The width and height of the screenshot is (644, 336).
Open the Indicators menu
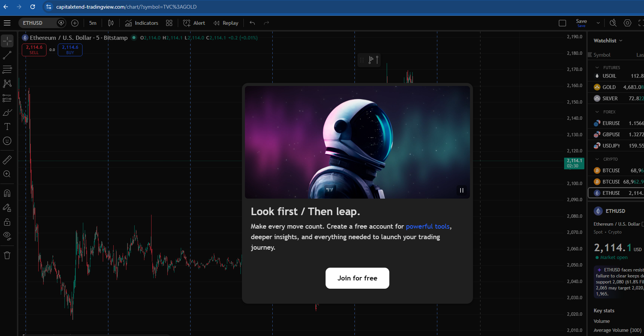[142, 23]
